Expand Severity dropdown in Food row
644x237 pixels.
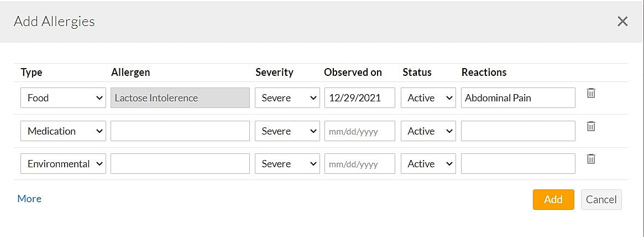287,98
